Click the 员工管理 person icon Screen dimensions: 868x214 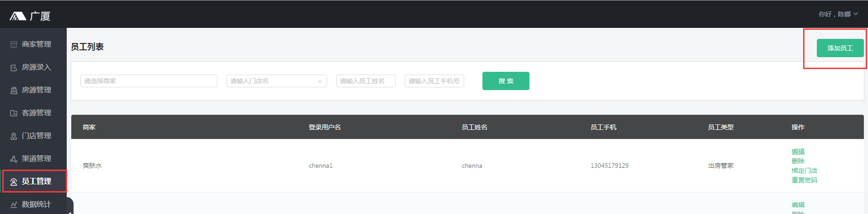coord(14,182)
